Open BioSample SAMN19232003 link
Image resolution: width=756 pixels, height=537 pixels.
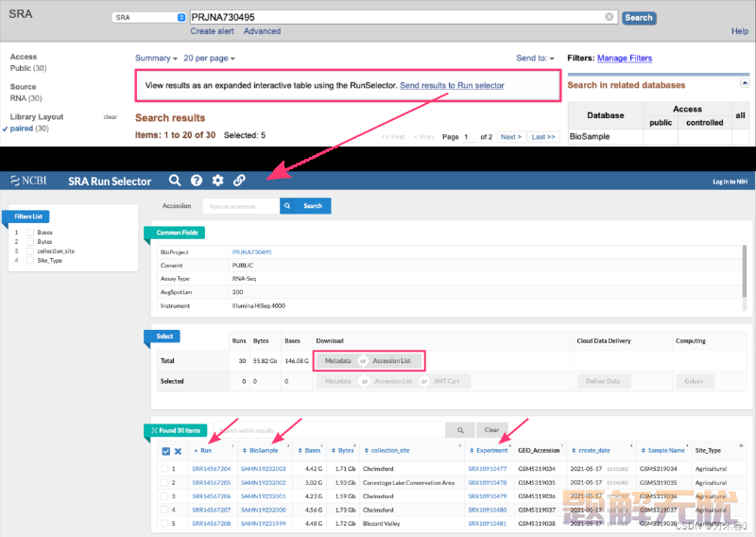[x=264, y=469]
